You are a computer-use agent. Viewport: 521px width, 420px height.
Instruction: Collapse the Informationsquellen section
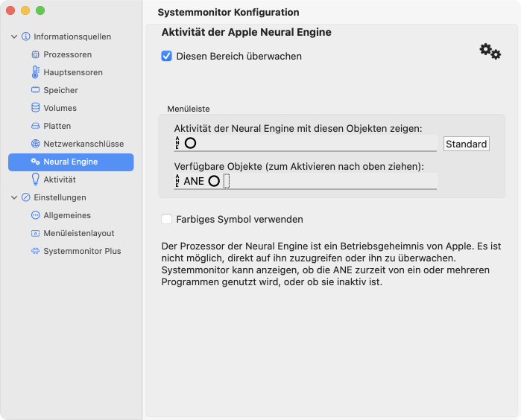(14, 36)
